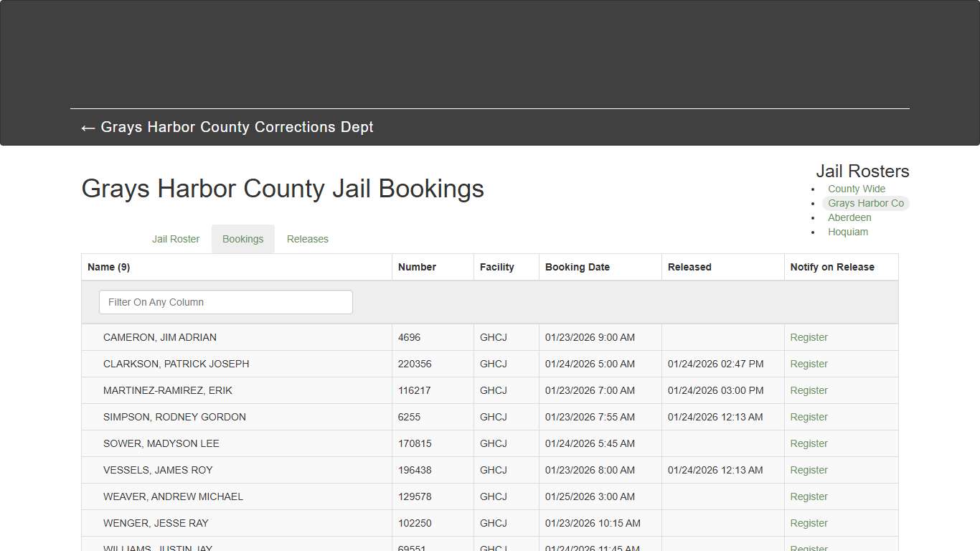Click the Number column header
Screen dimensions: 980x551
[x=417, y=266]
